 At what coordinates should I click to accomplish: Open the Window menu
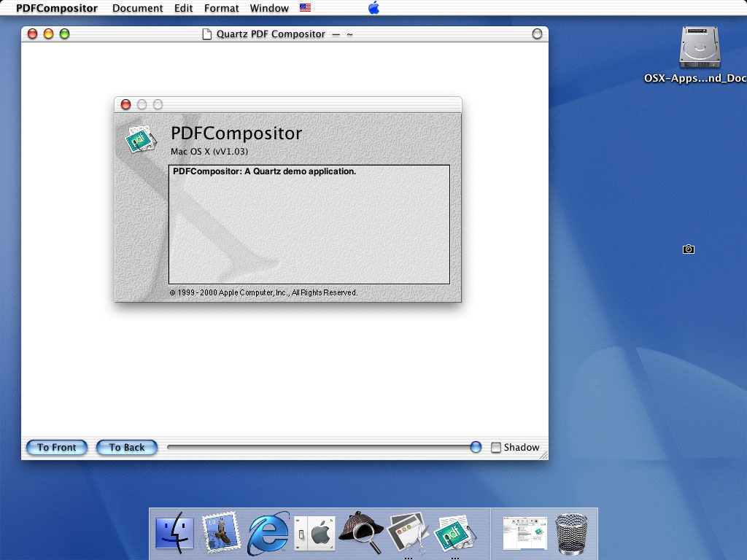point(269,8)
